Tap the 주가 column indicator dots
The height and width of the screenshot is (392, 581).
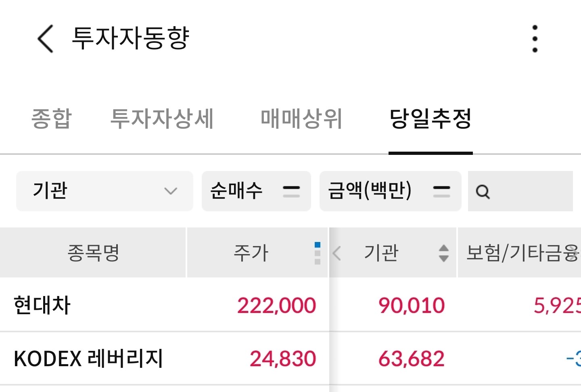click(317, 253)
